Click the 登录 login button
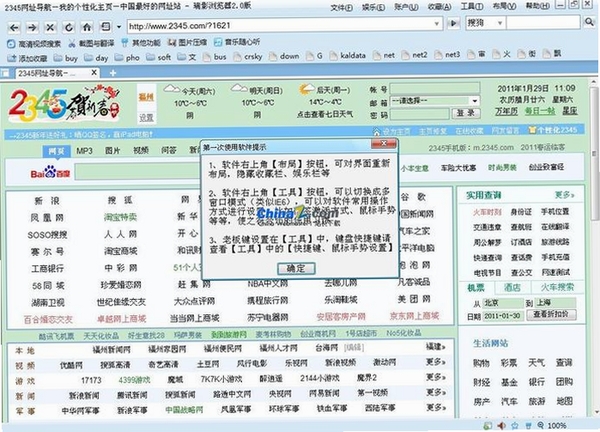Image resolution: width=600 pixels, height=432 pixels. coord(466,113)
